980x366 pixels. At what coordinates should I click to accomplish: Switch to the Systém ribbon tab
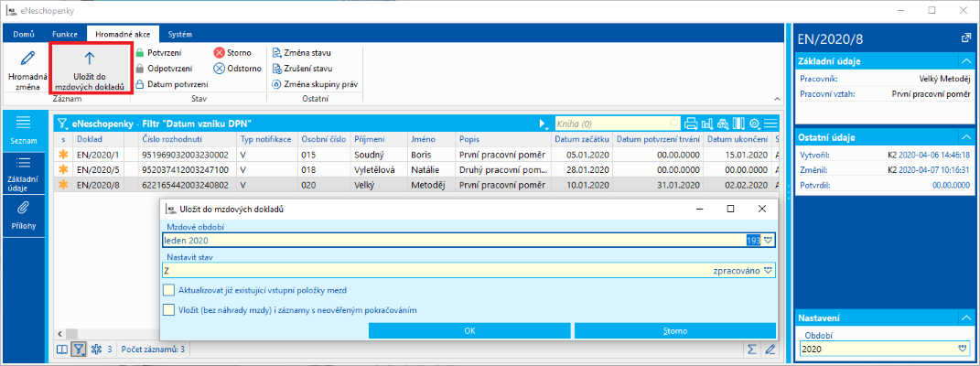(180, 34)
